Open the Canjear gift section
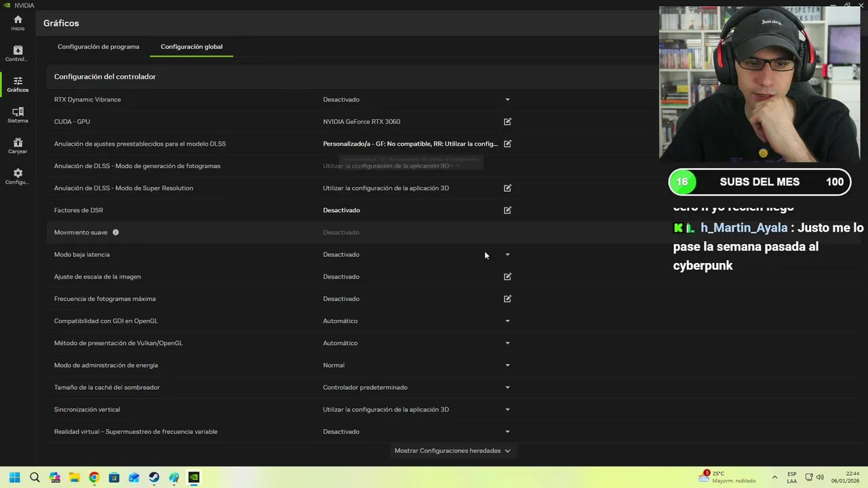 point(18,146)
